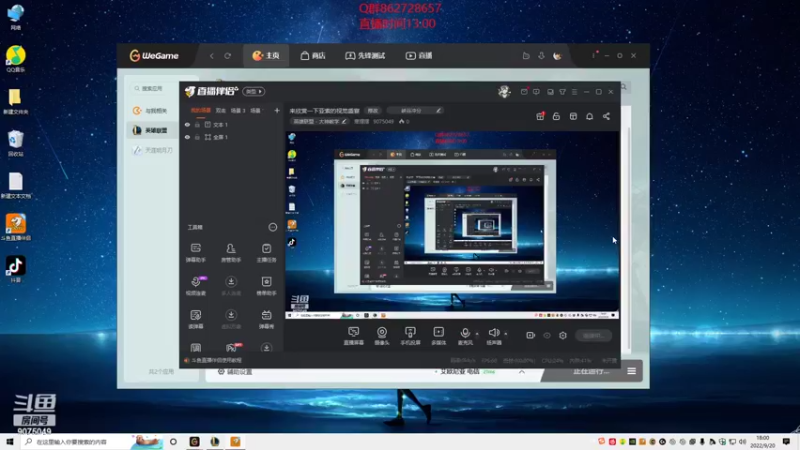Open speaker options arrow
800x450 pixels.
pyautogui.click(x=506, y=334)
